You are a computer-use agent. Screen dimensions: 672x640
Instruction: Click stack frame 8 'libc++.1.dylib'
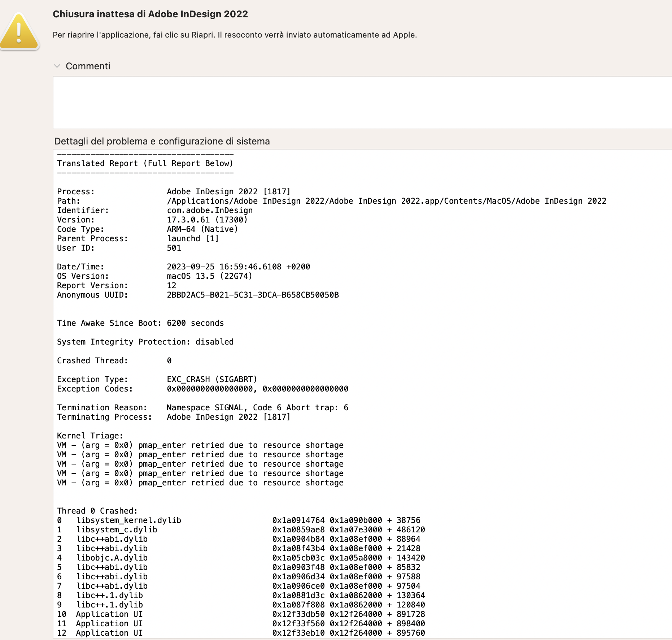[x=241, y=595]
